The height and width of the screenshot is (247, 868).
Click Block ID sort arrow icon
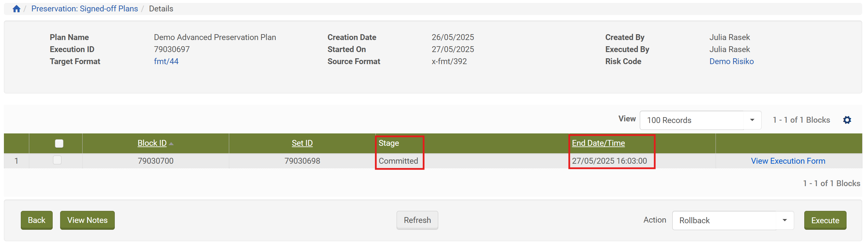pos(171,144)
